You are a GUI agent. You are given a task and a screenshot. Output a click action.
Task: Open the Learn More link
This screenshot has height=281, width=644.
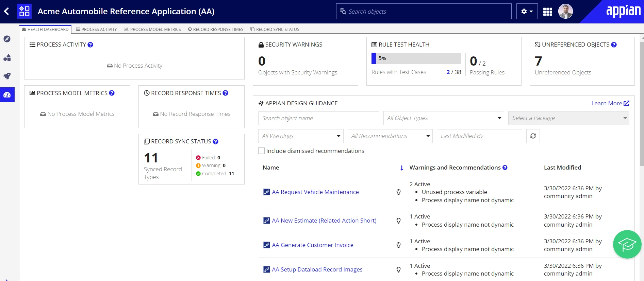tap(610, 103)
